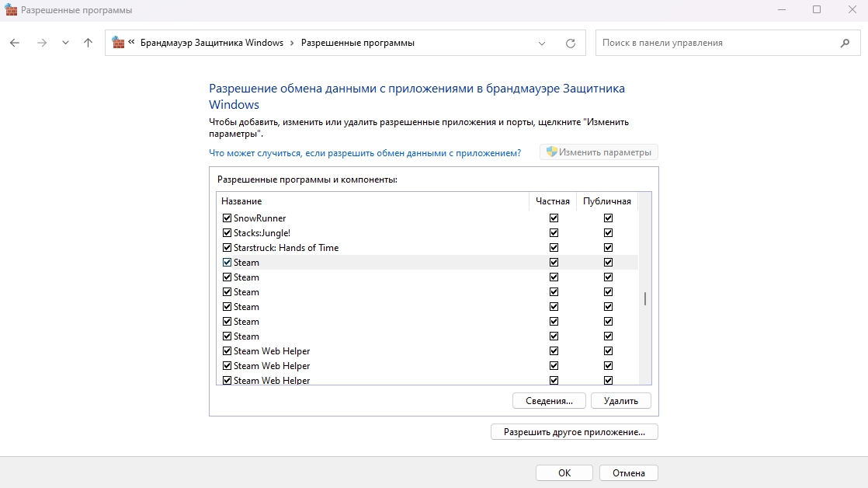868x488 pixels.
Task: Click the Удалить button
Action: pyautogui.click(x=620, y=401)
